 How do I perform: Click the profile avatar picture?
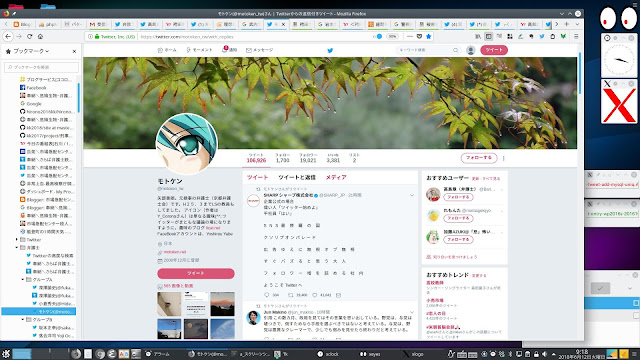(187, 144)
